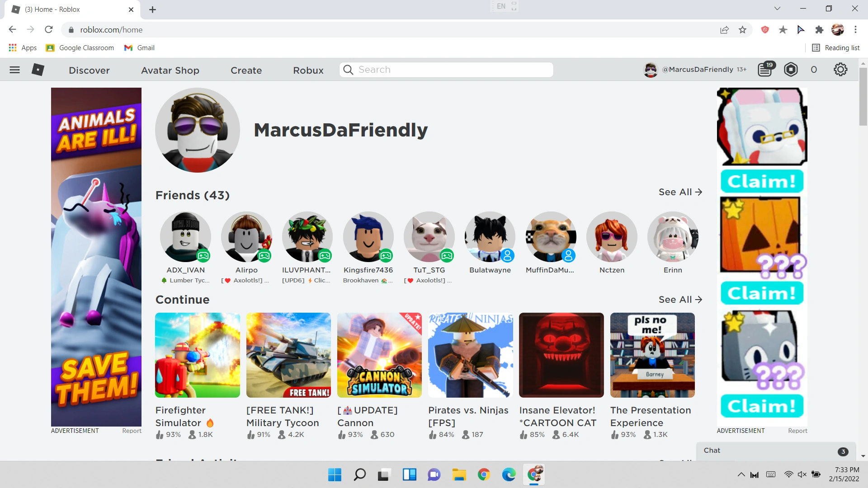
Task: Open the settings gear icon
Action: [x=840, y=70]
